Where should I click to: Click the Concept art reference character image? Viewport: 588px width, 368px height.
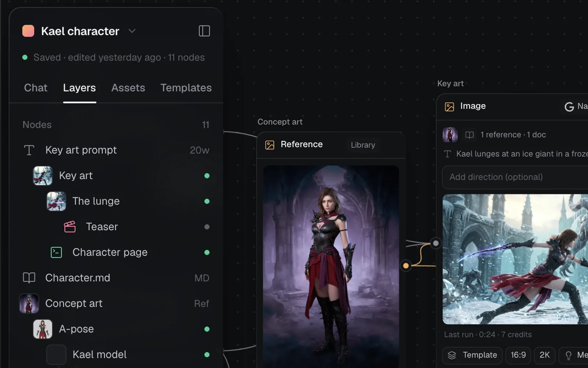coord(331,266)
